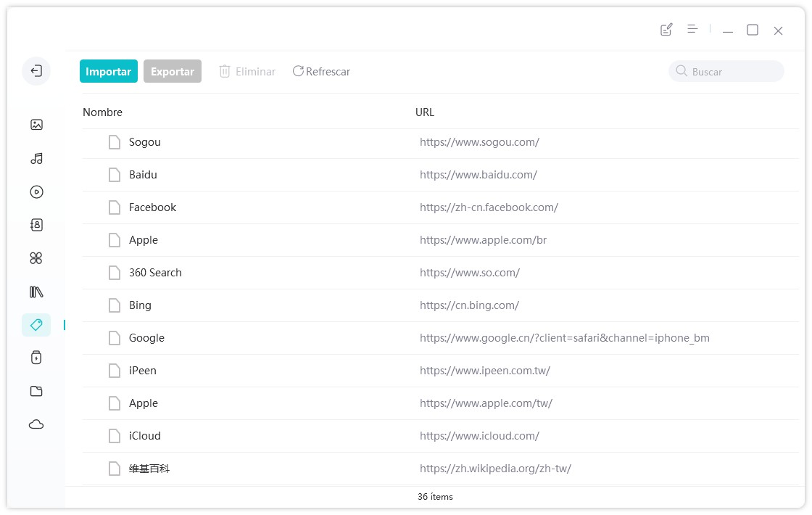Open the Photos section in sidebar
This screenshot has width=812, height=515.
pyautogui.click(x=36, y=124)
